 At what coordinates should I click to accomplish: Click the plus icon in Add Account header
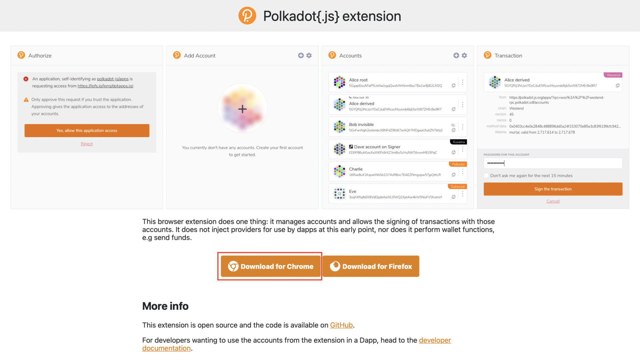[x=301, y=56]
